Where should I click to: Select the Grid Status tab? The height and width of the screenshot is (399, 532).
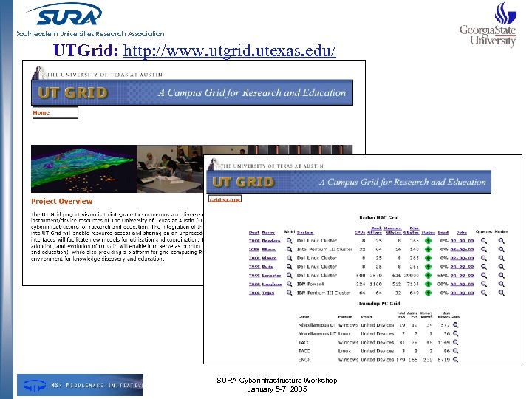pos(225,199)
